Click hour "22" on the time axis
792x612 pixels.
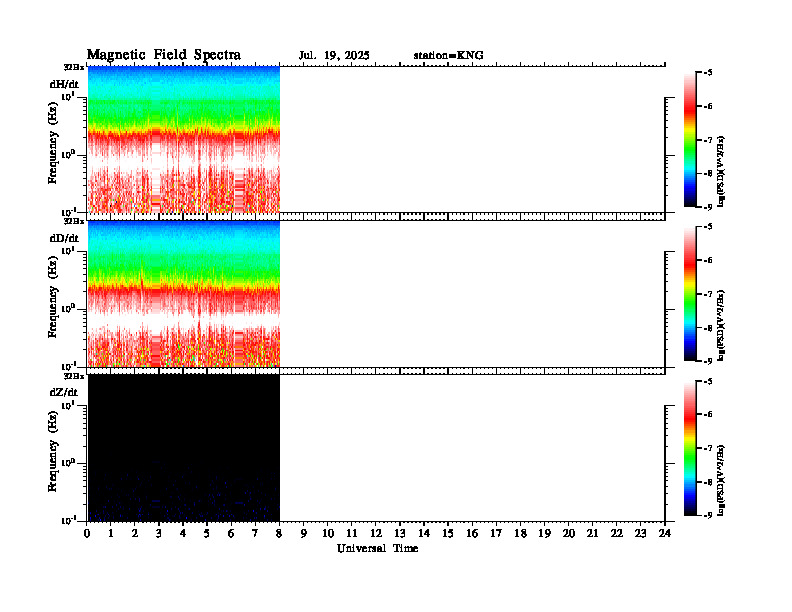click(x=617, y=534)
